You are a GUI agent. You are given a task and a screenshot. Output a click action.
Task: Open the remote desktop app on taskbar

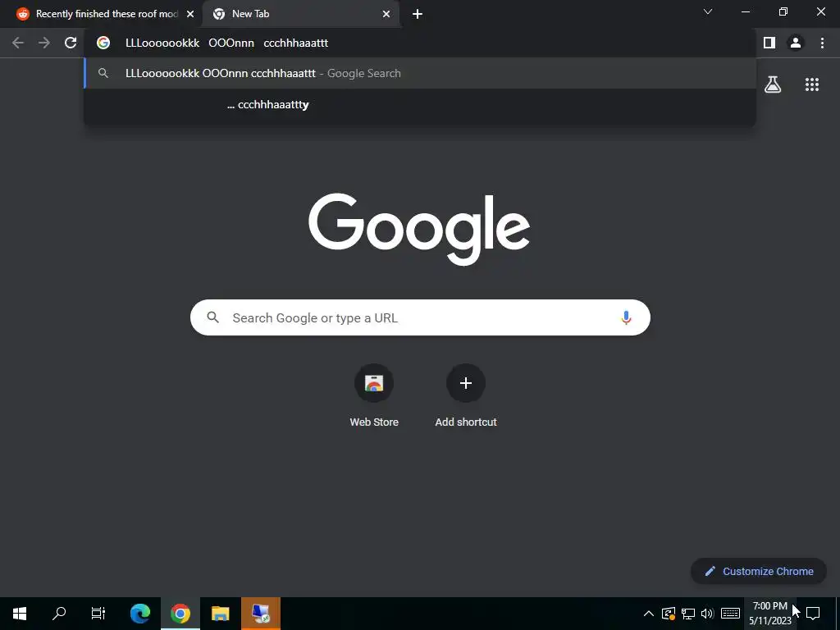pyautogui.click(x=261, y=614)
